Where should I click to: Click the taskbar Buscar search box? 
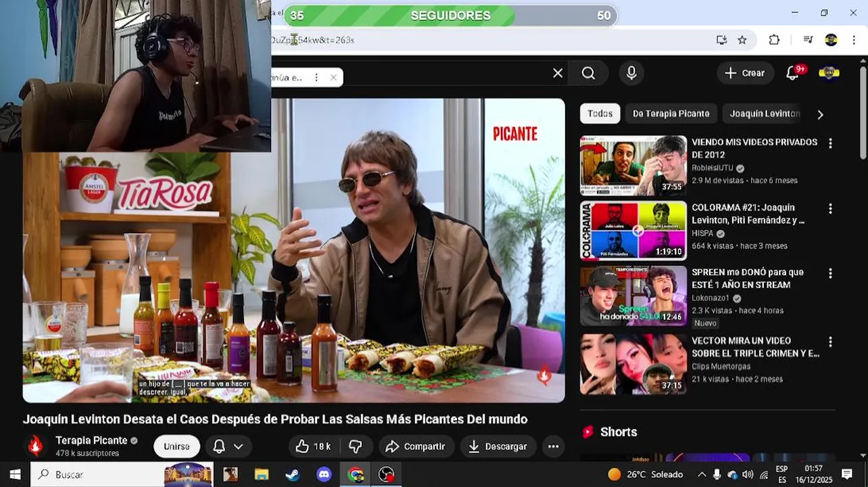(122, 474)
